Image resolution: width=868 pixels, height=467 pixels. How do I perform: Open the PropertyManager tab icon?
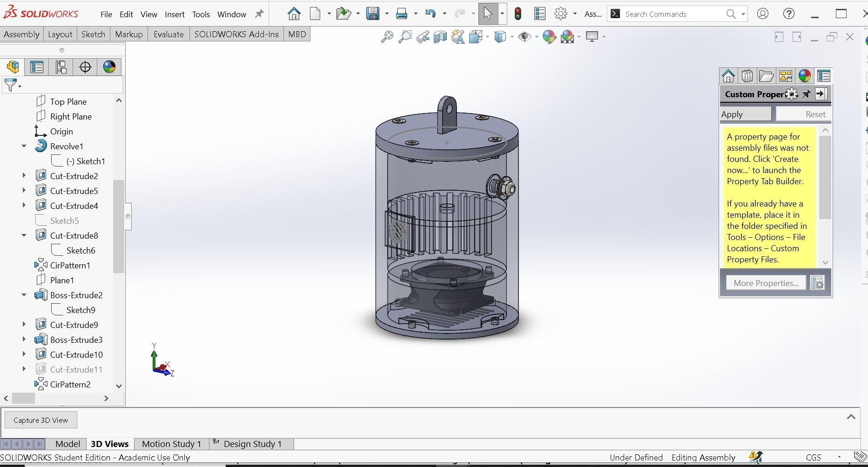tap(37, 67)
